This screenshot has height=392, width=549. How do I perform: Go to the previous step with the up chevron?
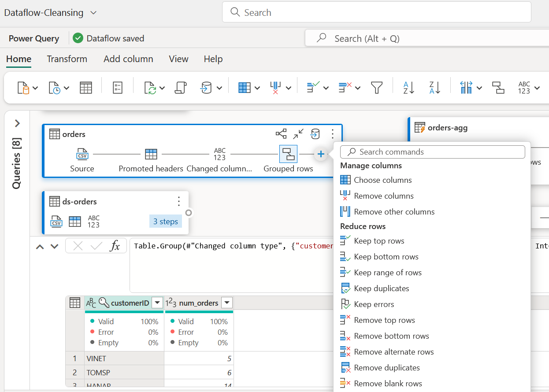(40, 247)
